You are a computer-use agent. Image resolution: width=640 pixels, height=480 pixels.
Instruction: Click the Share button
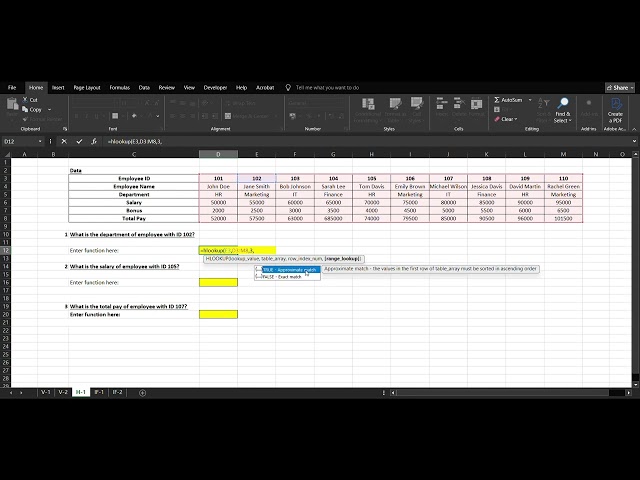[620, 87]
